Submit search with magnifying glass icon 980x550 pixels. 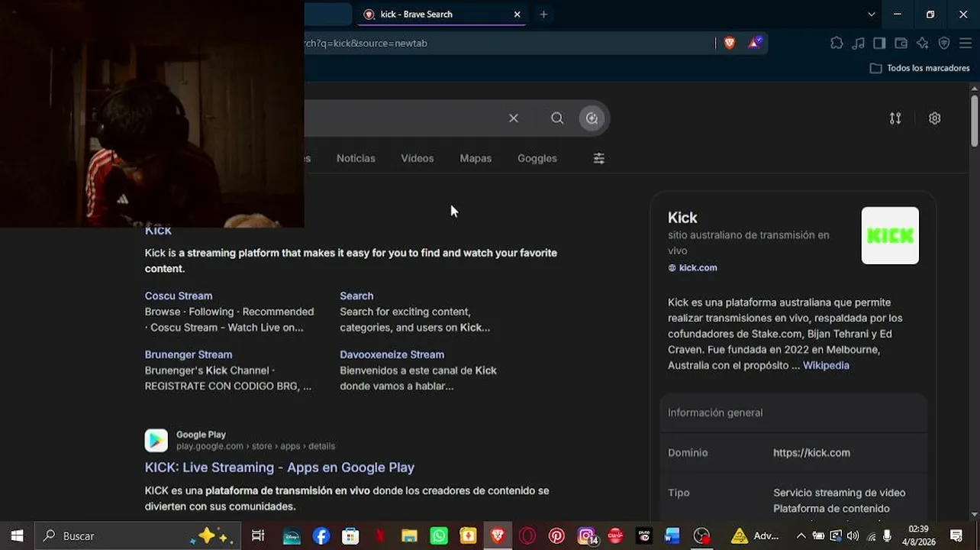click(557, 118)
